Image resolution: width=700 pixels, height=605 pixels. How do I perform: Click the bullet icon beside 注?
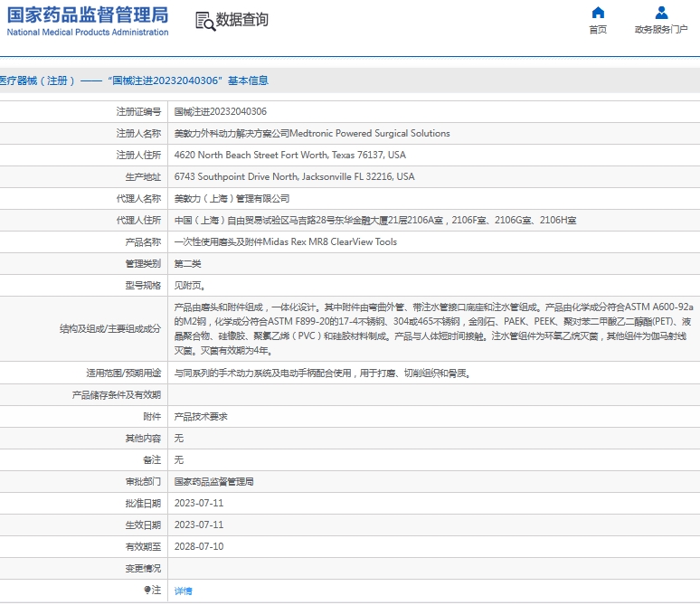[147, 590]
